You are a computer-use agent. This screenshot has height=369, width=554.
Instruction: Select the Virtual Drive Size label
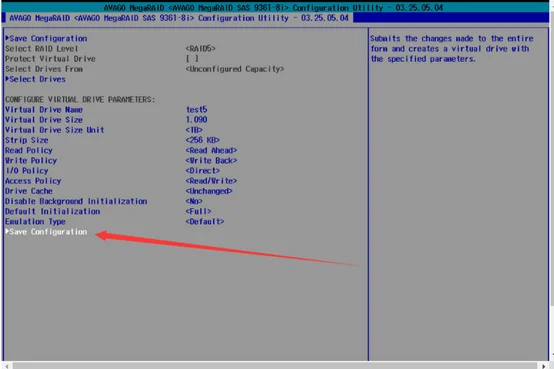point(44,120)
